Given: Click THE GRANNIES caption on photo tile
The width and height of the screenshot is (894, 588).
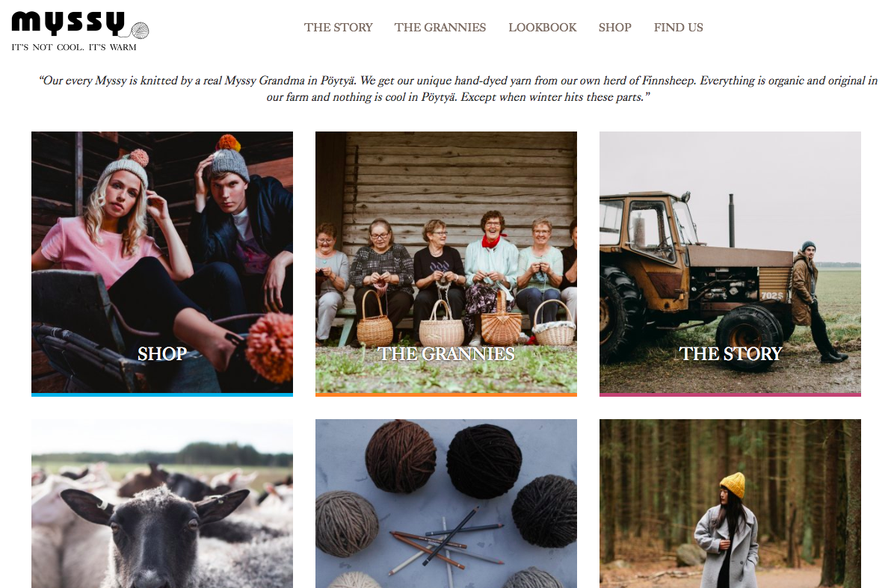Looking at the screenshot, I should [x=446, y=354].
